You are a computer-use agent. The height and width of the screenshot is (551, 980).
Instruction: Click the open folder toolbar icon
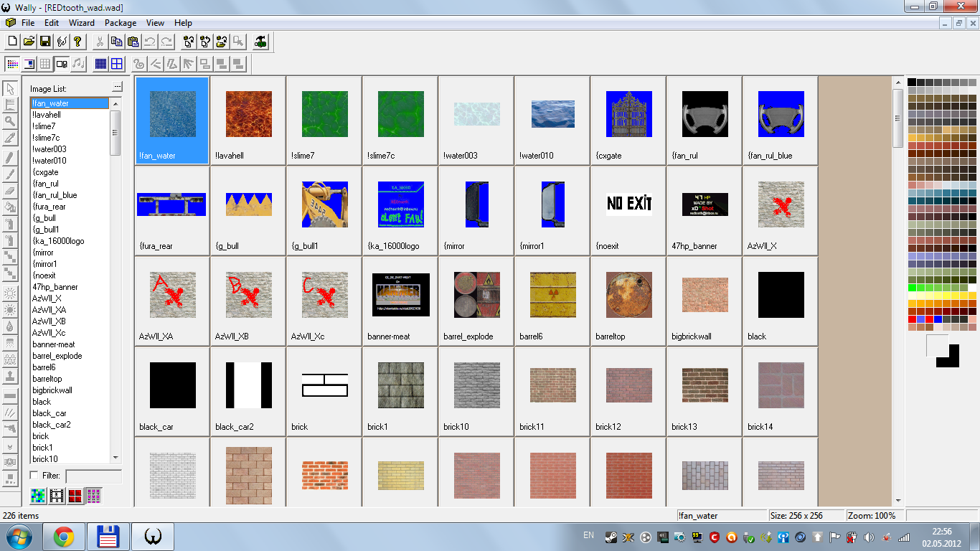coord(29,42)
